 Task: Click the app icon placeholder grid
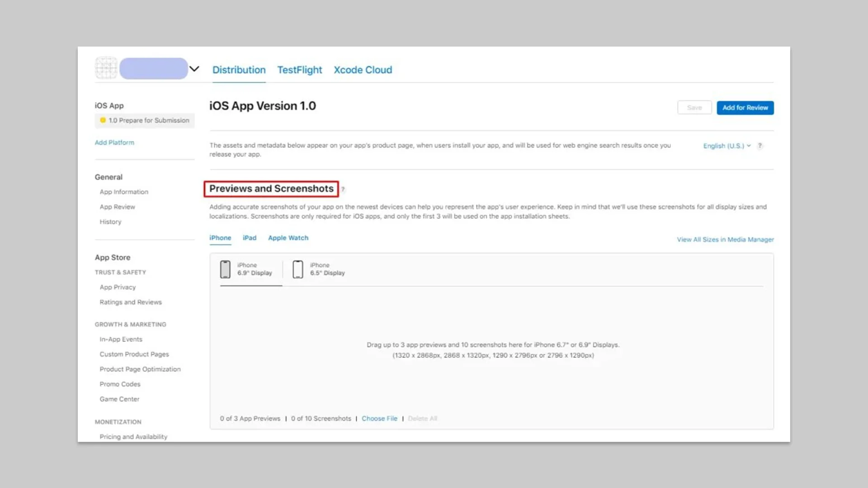pyautogui.click(x=106, y=68)
